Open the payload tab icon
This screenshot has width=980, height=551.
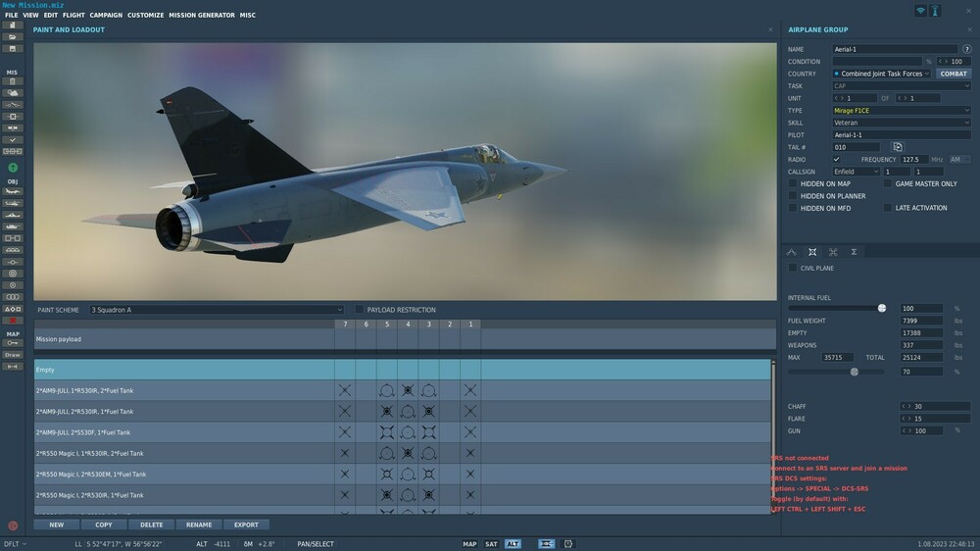click(811, 252)
